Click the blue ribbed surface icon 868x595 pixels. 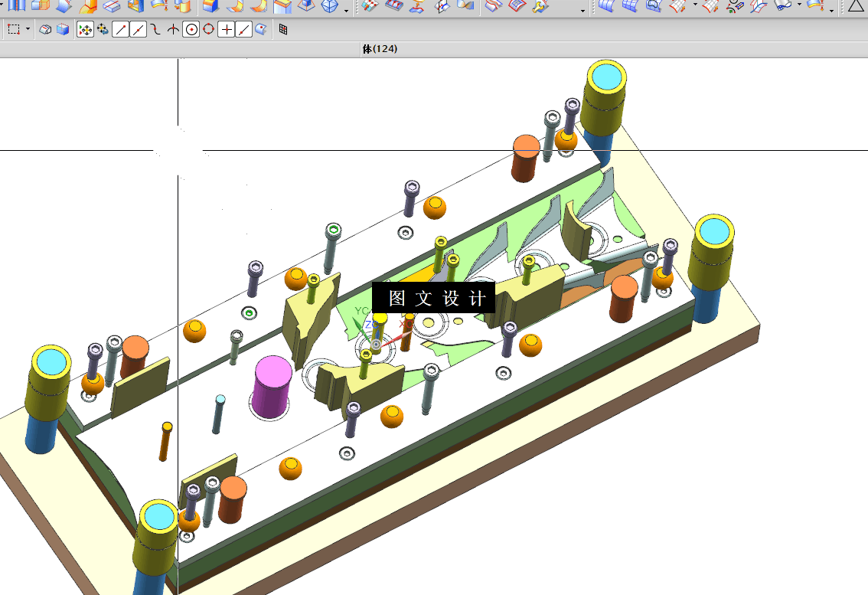(607, 6)
